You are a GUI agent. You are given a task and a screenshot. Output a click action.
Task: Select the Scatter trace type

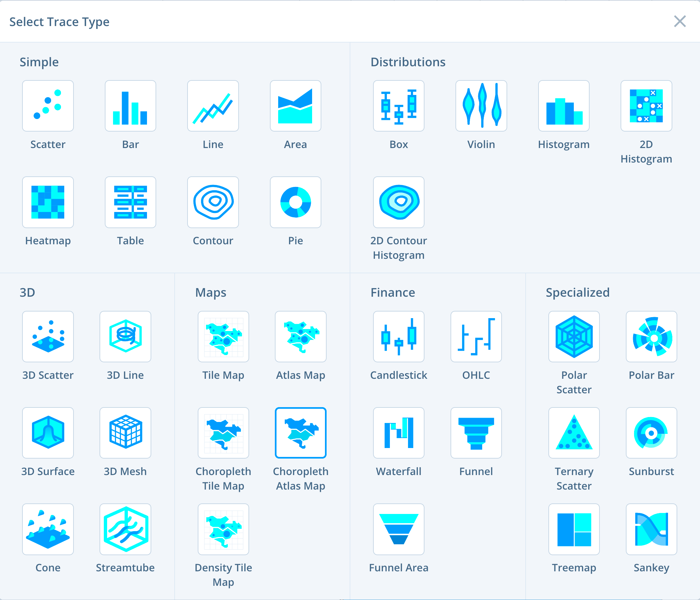(48, 106)
